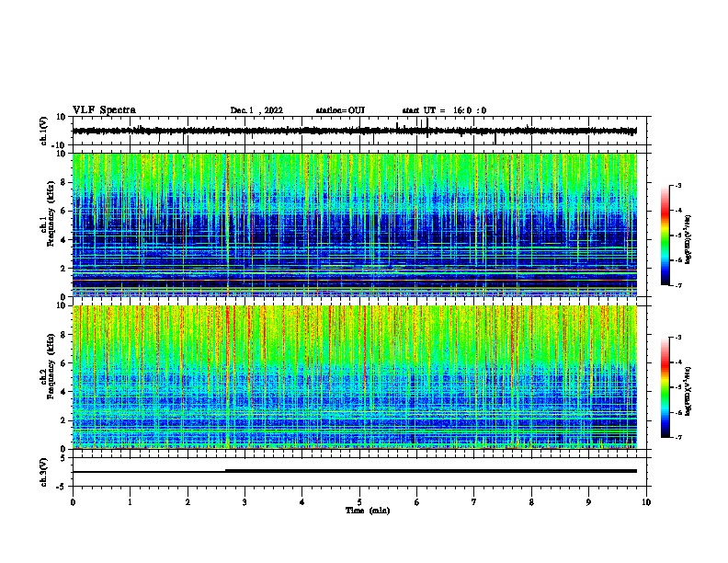Click the ch.1 frequency spectrogram image
The width and height of the screenshot is (728, 563).
tap(354, 224)
